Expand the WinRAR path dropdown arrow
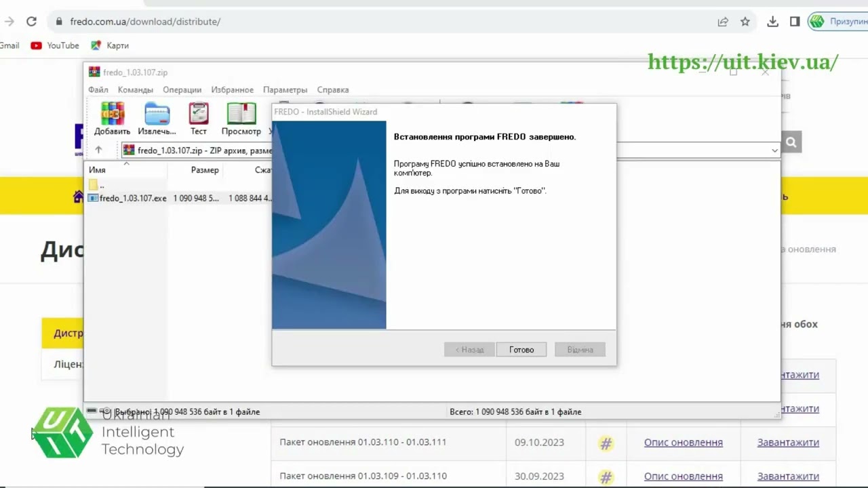This screenshot has width=868, height=488. tap(774, 150)
